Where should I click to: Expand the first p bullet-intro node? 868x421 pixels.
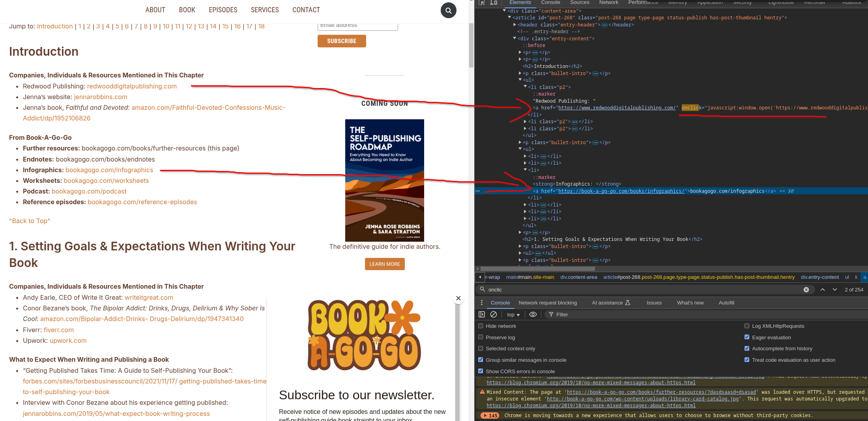pos(520,73)
